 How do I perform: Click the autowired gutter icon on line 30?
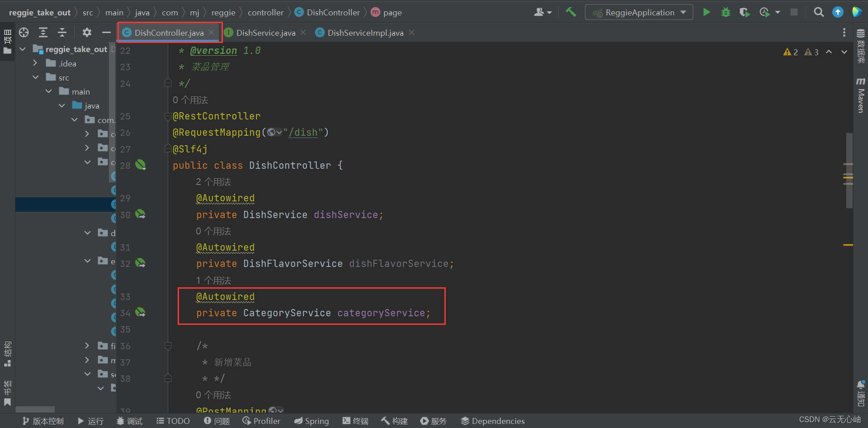141,214
